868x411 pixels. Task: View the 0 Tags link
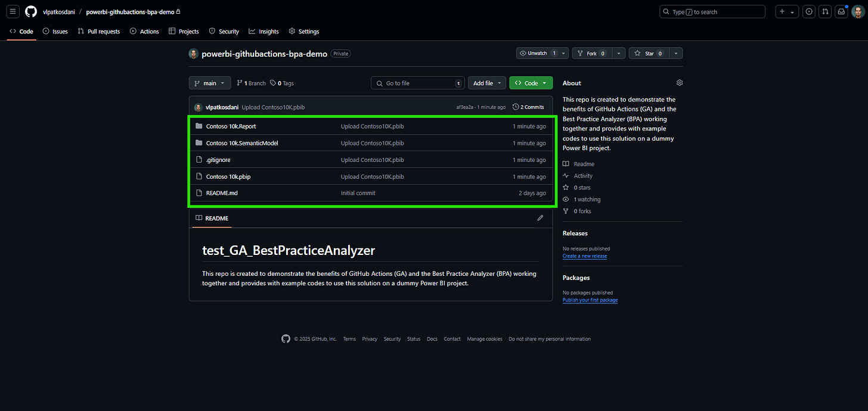pyautogui.click(x=282, y=83)
